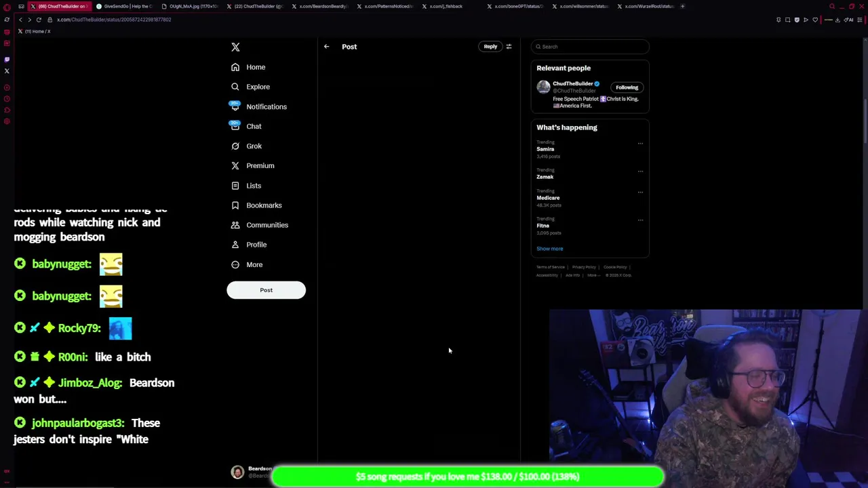
Task: Open a new browser tab with plus
Action: point(682,6)
